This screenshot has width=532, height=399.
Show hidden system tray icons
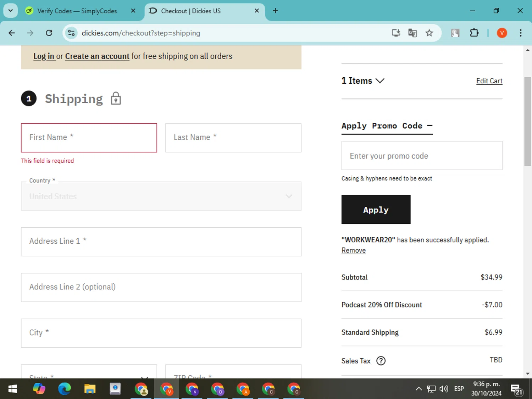point(419,389)
